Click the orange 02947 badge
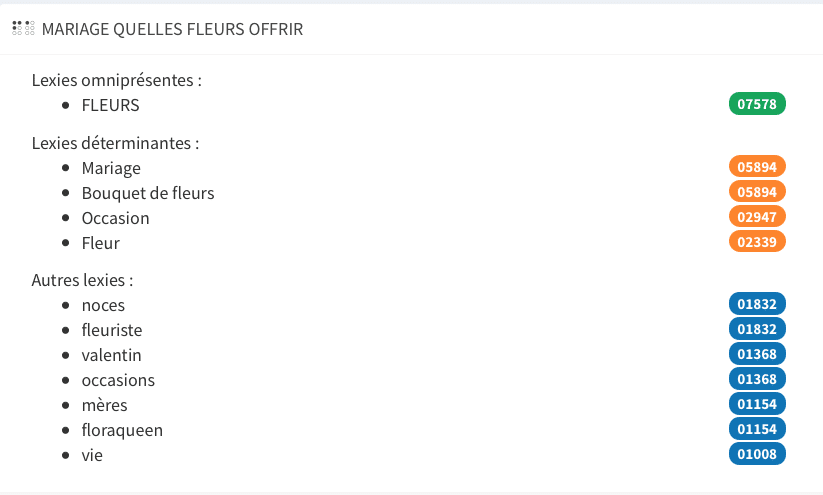This screenshot has height=495, width=823. point(757,217)
